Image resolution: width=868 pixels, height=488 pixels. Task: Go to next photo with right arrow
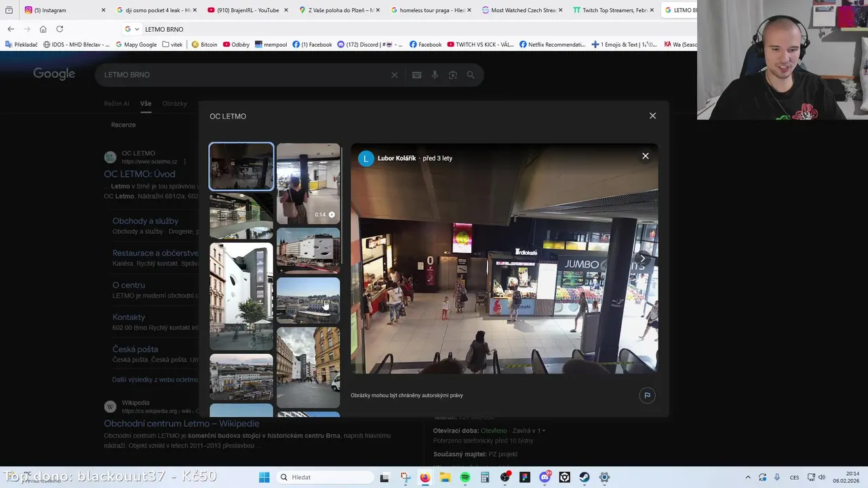pos(642,258)
